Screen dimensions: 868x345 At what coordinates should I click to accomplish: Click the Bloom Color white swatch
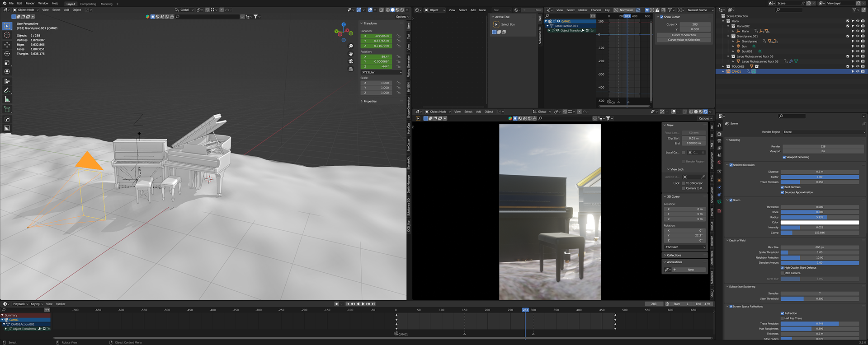[820, 222]
